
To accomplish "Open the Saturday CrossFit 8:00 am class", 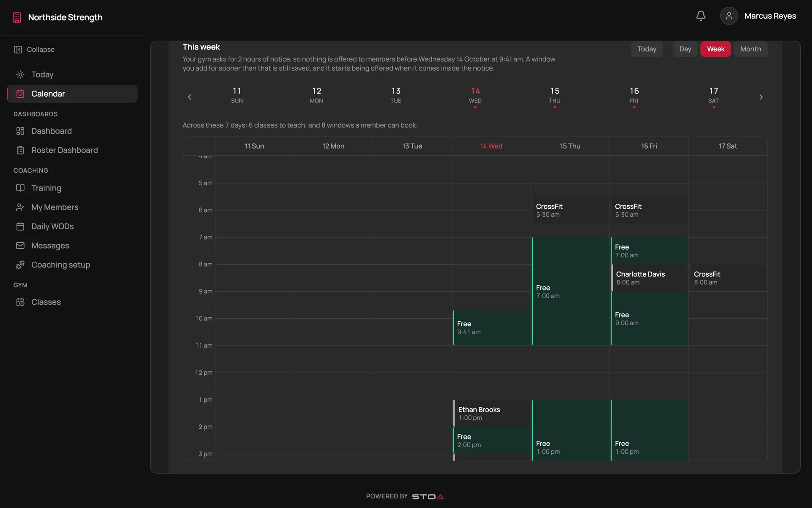I will click(x=728, y=278).
